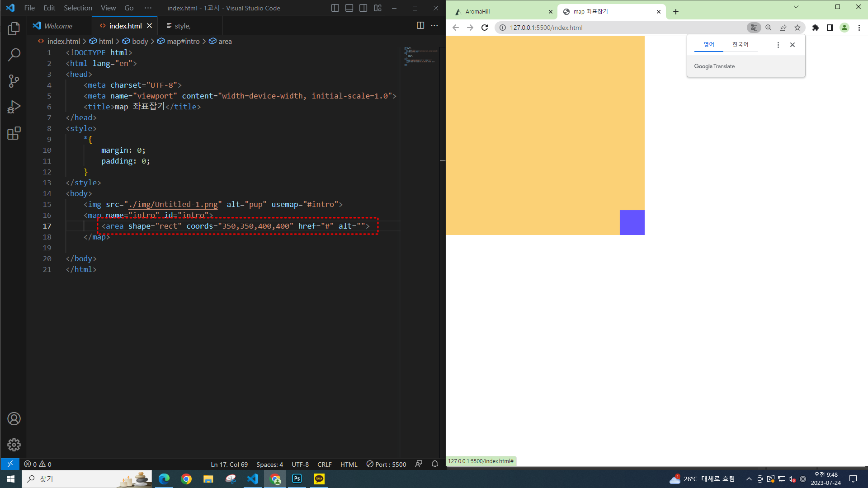Click the split editor right icon
Image resolution: width=868 pixels, height=488 pixels.
point(420,26)
